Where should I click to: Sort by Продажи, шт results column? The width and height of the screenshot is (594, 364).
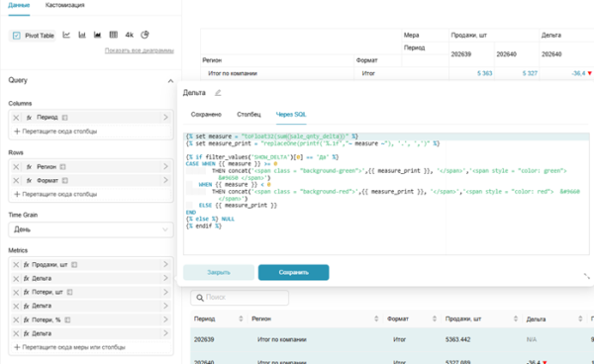(516, 318)
